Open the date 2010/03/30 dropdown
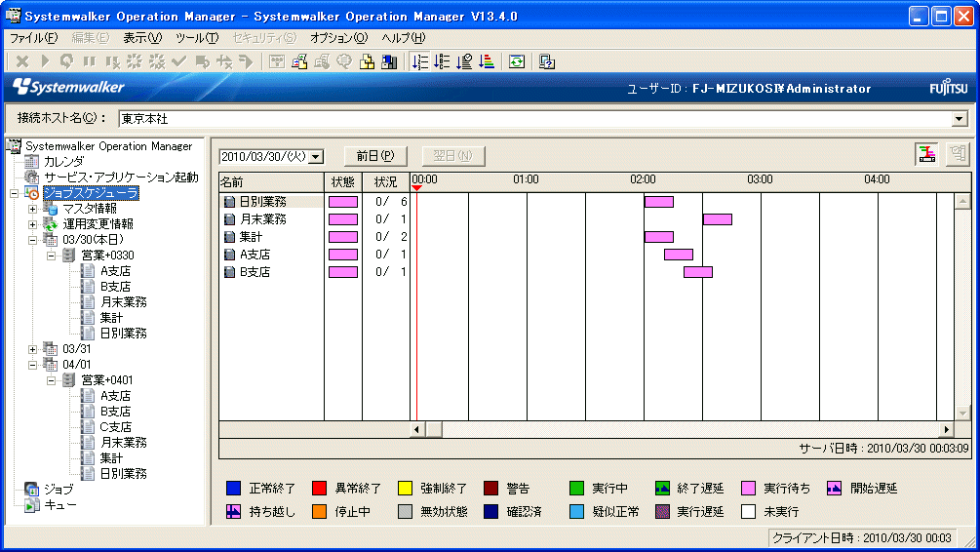This screenshot has width=980, height=552. click(316, 156)
